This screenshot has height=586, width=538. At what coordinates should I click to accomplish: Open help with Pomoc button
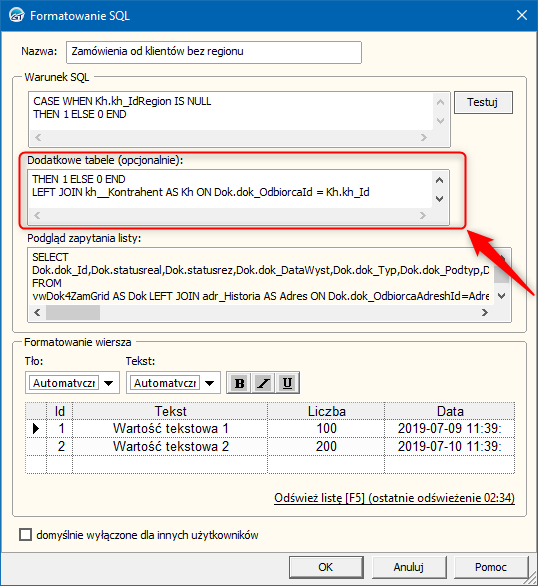point(491,567)
